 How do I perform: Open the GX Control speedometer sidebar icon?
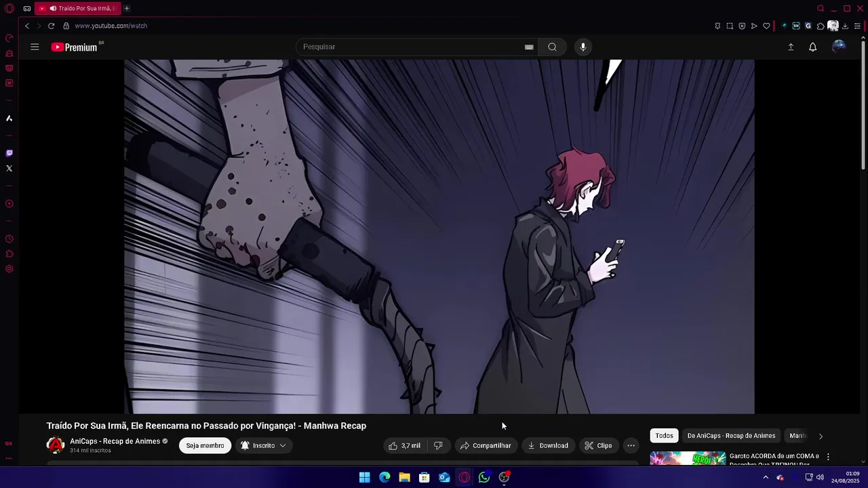point(9,38)
